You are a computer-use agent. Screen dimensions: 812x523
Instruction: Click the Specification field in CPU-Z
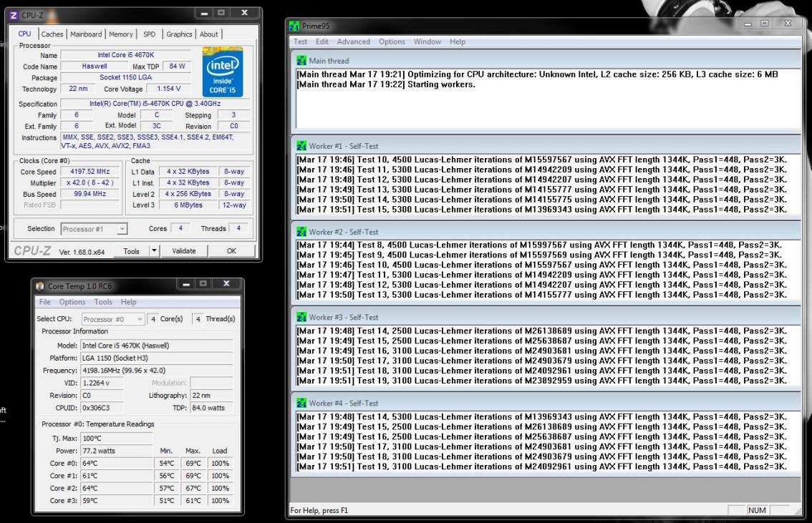click(x=155, y=104)
